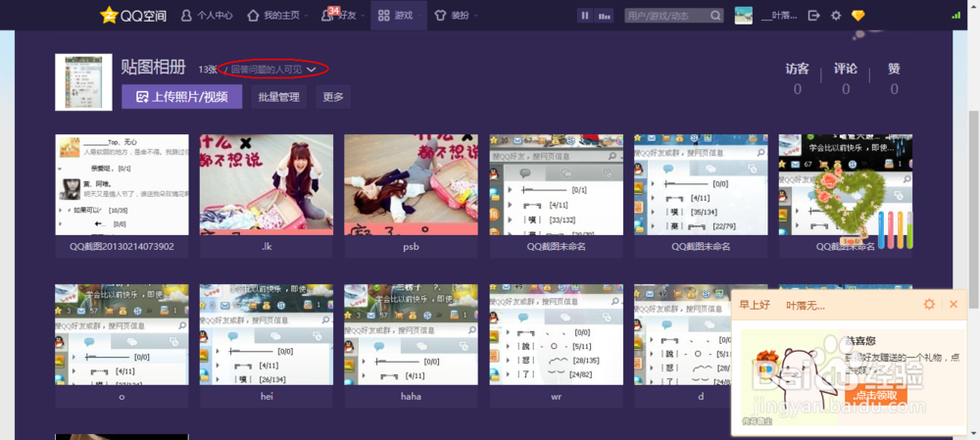Click the 贴图相册 album title
Screen dimensions: 980x440
click(x=153, y=67)
